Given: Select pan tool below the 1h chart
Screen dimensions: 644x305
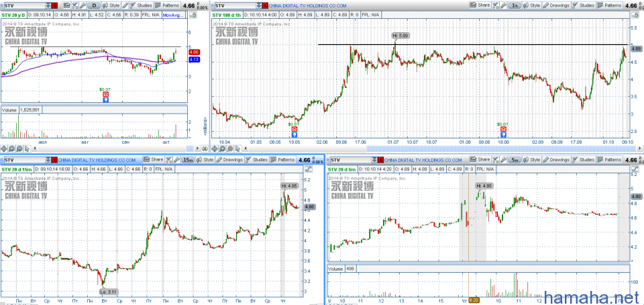Looking at the screenshot, I should 215,148.
